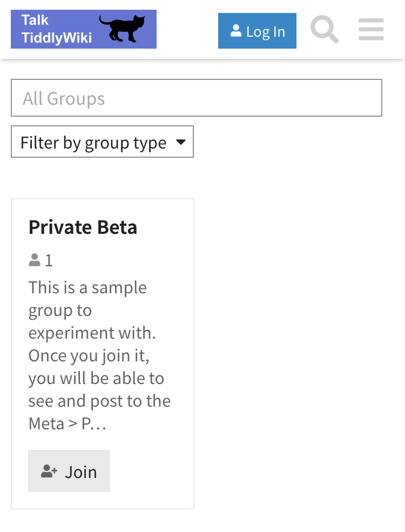Click the "Log In" button text

point(266,32)
